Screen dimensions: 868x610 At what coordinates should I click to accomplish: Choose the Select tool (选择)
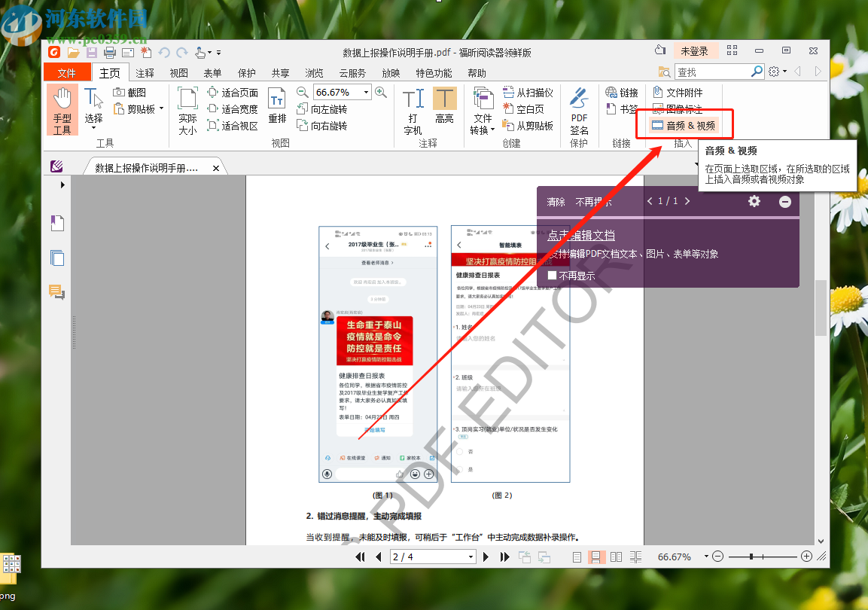click(x=93, y=108)
